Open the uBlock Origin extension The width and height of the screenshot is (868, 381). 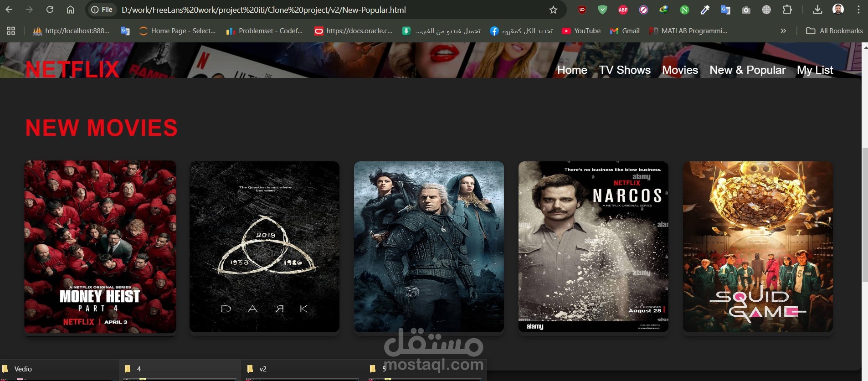coord(582,10)
